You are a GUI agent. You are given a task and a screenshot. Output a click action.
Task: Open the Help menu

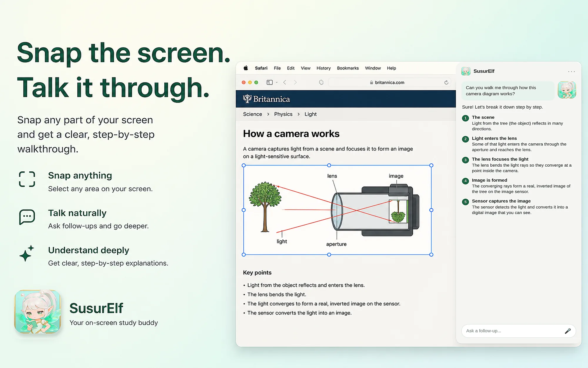[391, 68]
